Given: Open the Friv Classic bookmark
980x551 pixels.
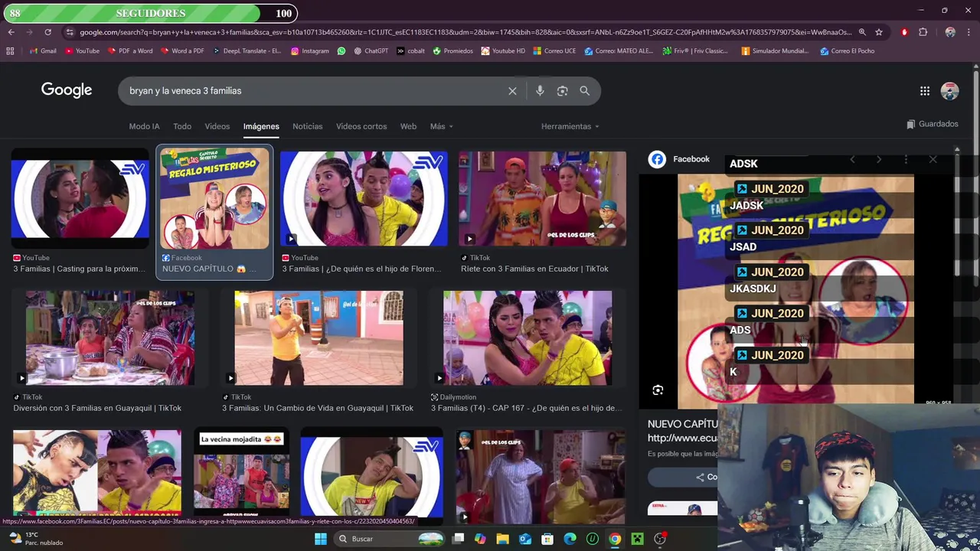Looking at the screenshot, I should pyautogui.click(x=696, y=51).
